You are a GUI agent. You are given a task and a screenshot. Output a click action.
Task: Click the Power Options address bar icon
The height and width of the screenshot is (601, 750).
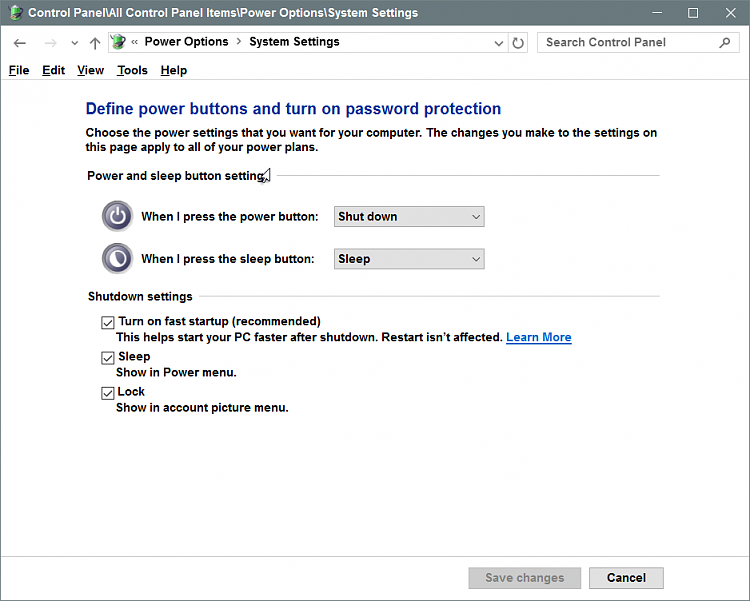tap(118, 42)
